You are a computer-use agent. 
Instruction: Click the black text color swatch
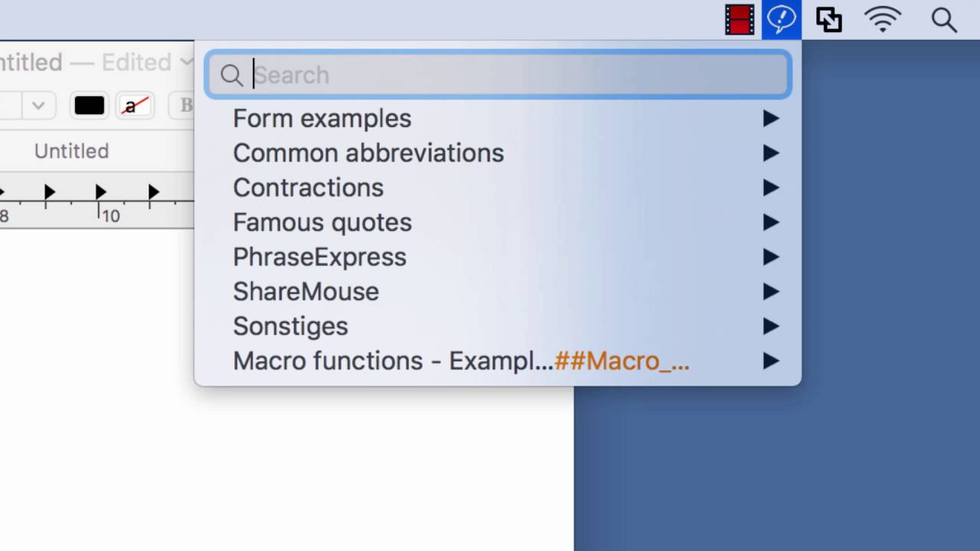(89, 106)
